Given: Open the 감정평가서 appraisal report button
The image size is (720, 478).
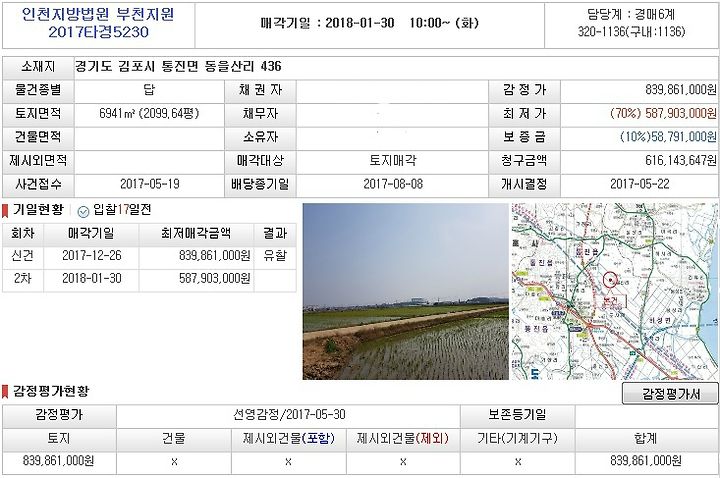Looking at the screenshot, I should tap(670, 394).
